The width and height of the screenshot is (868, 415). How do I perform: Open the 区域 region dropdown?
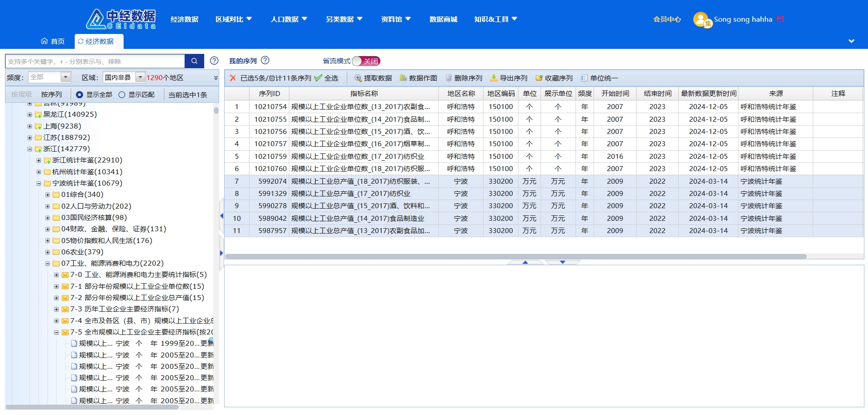[x=140, y=77]
